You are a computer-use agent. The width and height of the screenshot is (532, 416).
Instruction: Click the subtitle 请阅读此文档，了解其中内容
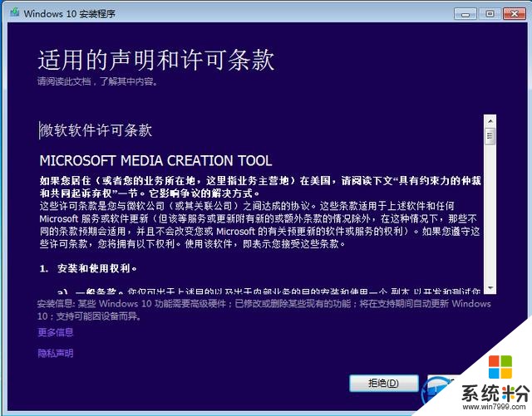coord(98,81)
